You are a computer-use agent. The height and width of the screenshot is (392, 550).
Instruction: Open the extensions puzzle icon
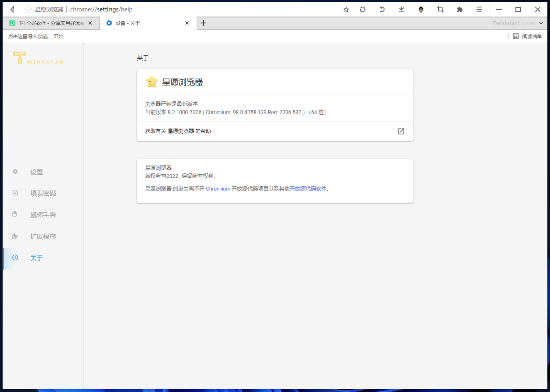459,9
